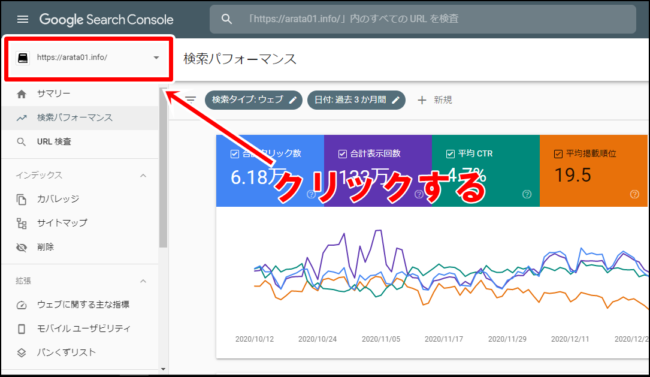Click the pages icon beside カバレッジ

(22, 199)
